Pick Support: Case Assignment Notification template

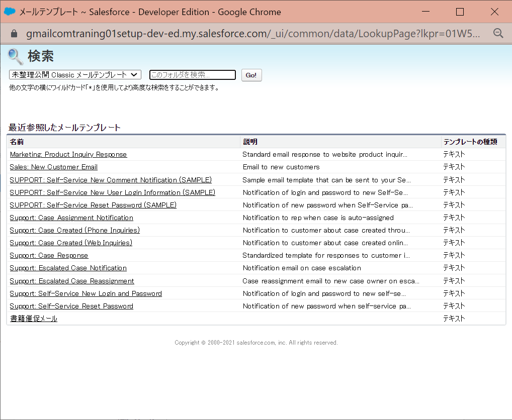71,218
